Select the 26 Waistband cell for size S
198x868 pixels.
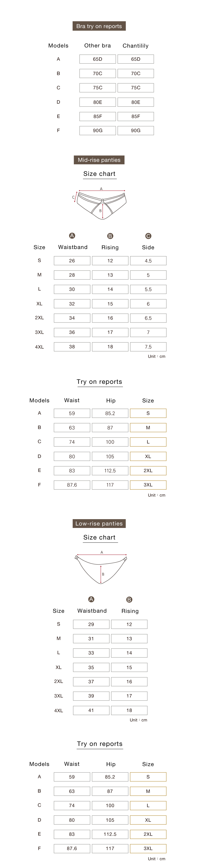point(72,261)
